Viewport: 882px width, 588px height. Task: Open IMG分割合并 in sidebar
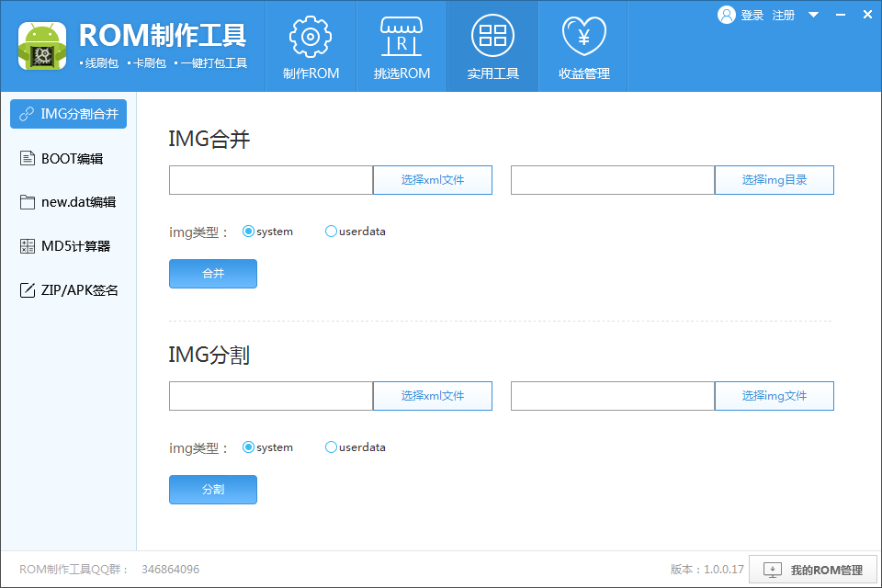coord(68,114)
